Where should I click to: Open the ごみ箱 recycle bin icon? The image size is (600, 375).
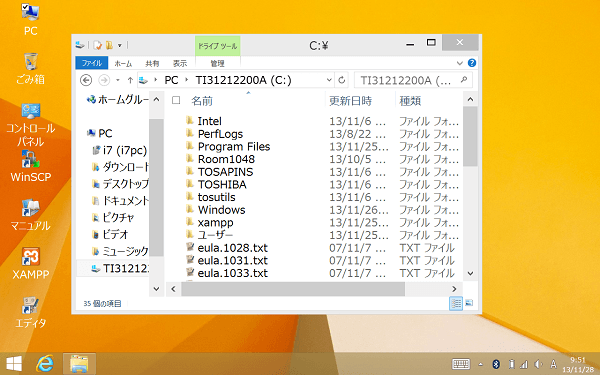point(30,68)
